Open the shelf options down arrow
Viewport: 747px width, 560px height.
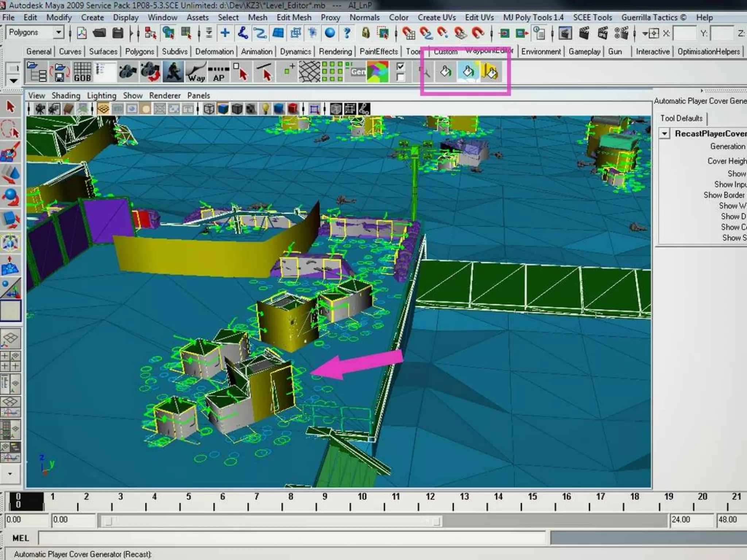13,81
